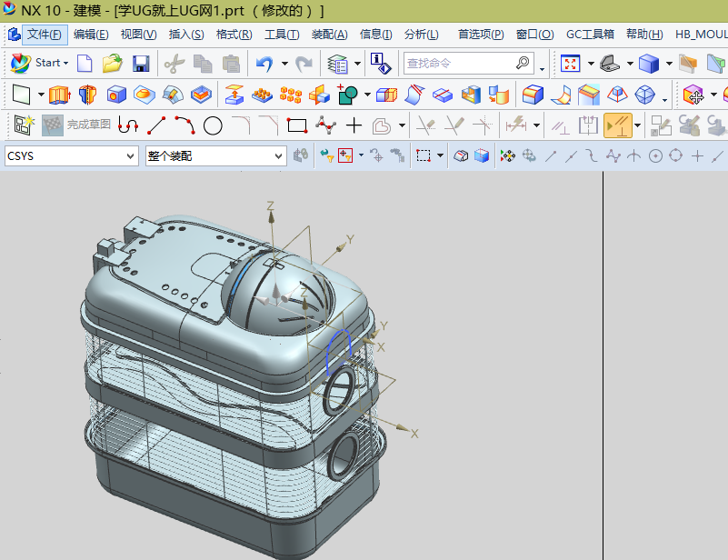Click the Fit view icon
This screenshot has height=560, width=728.
point(571,64)
